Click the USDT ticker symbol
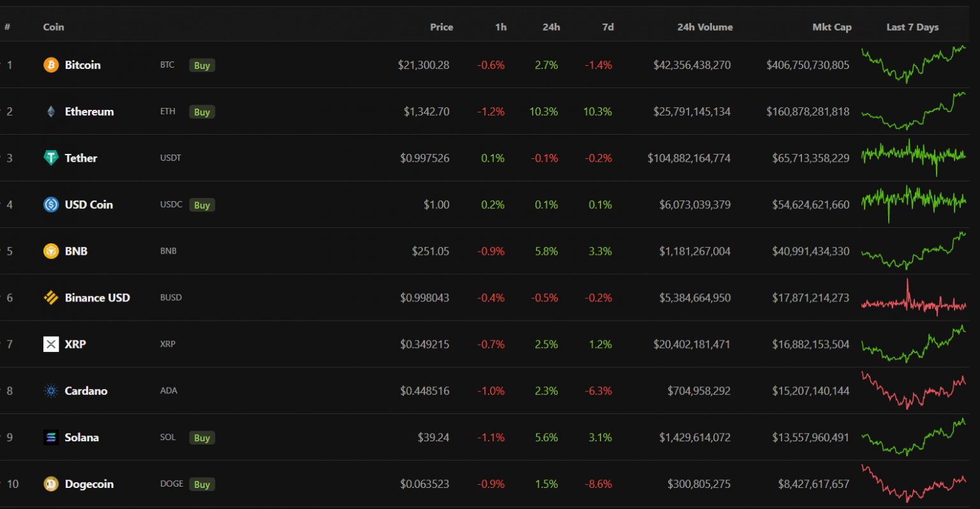980x509 pixels. (x=170, y=158)
